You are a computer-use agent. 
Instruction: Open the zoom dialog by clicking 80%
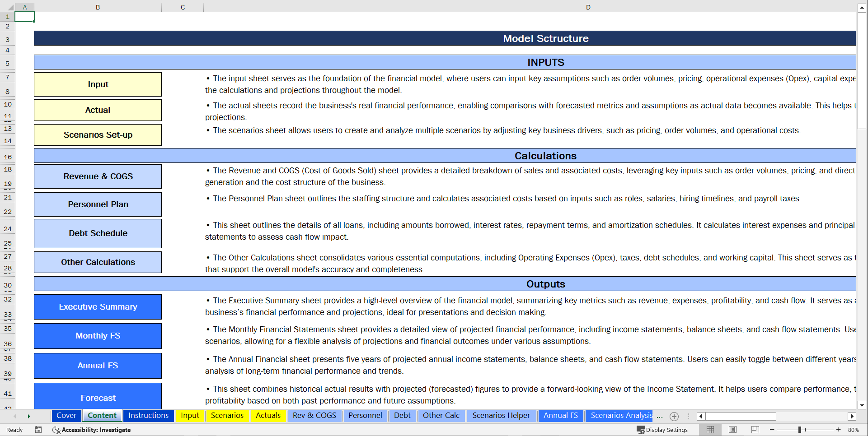pyautogui.click(x=854, y=430)
